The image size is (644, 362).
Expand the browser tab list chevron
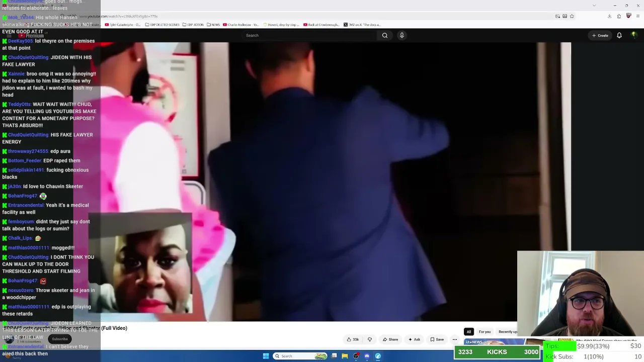pyautogui.click(x=594, y=6)
